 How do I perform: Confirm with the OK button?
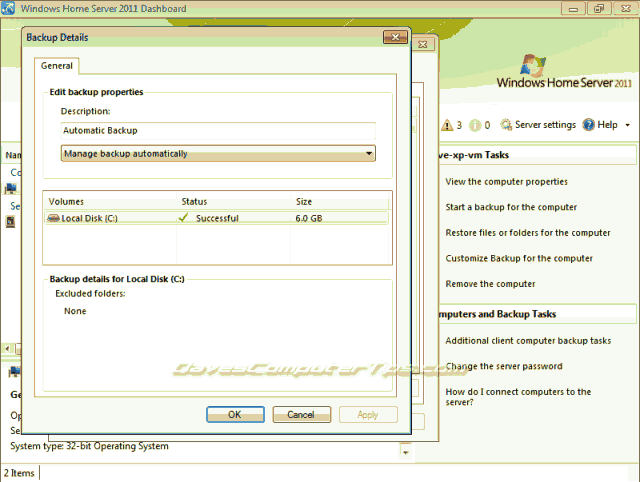click(235, 415)
